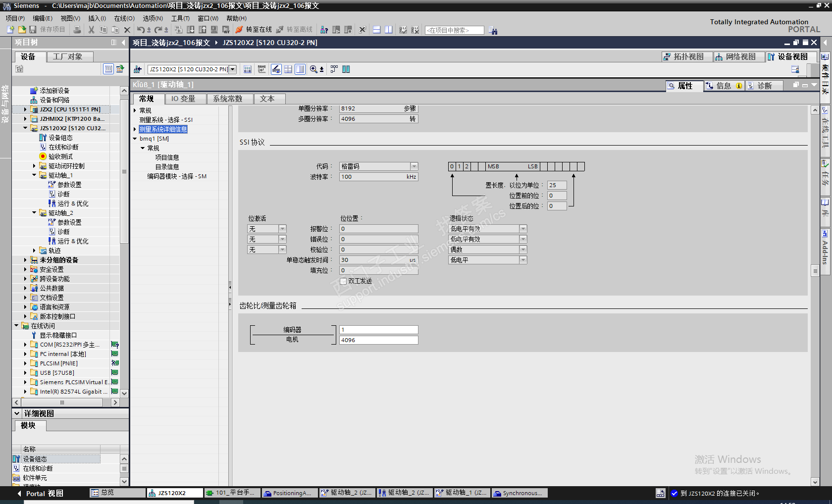Click the cut scissors icon
832x504 pixels.
coord(92,30)
